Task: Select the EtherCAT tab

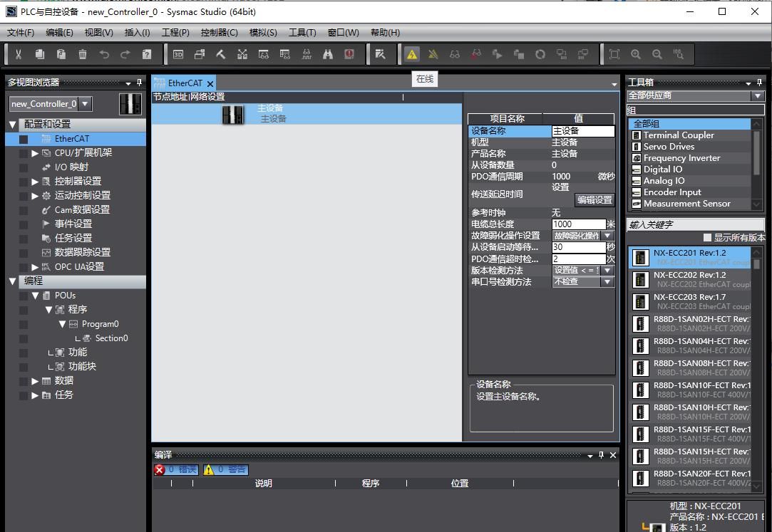Action: click(x=185, y=83)
